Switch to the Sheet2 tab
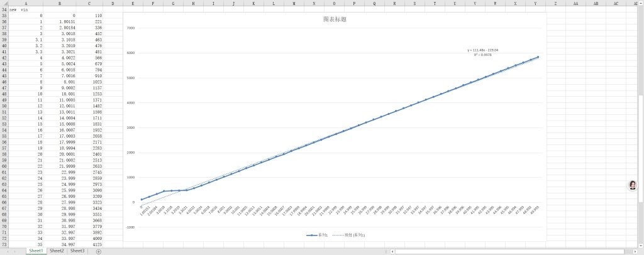This screenshot has height=255, width=644. coord(57,251)
